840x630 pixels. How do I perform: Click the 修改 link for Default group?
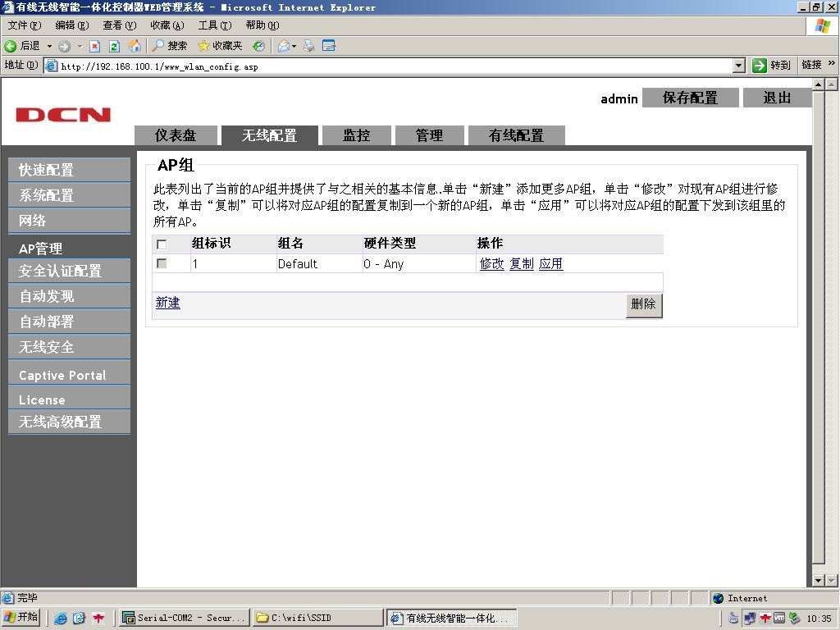[492, 264]
